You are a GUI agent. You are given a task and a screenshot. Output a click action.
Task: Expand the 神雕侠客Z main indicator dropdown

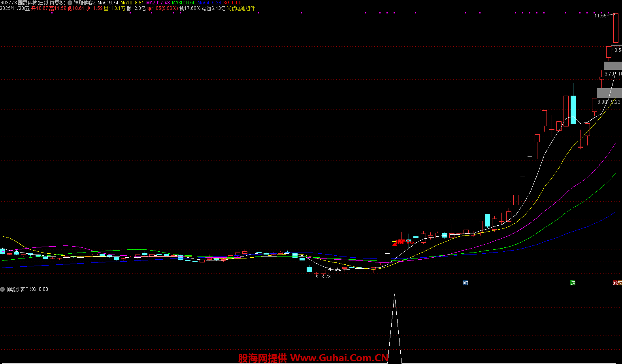pyautogui.click(x=70, y=3)
